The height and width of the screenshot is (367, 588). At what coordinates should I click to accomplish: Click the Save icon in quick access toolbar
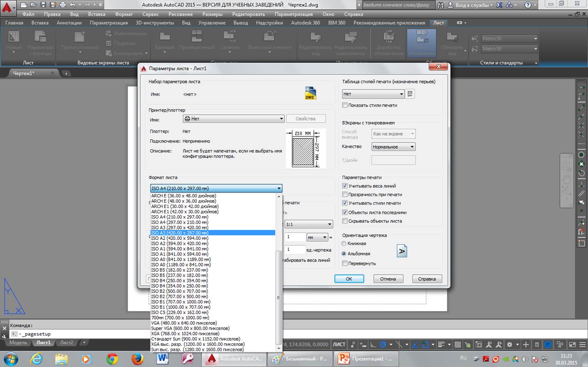point(43,5)
